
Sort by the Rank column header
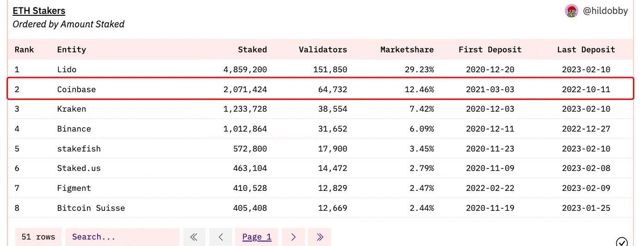coord(24,50)
